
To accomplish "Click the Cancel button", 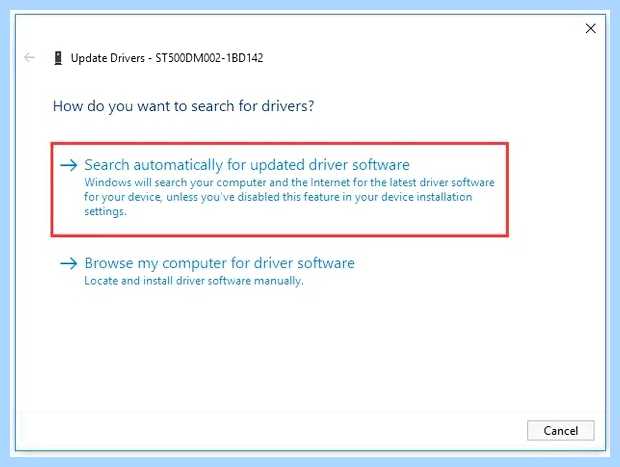I will coord(560,430).
